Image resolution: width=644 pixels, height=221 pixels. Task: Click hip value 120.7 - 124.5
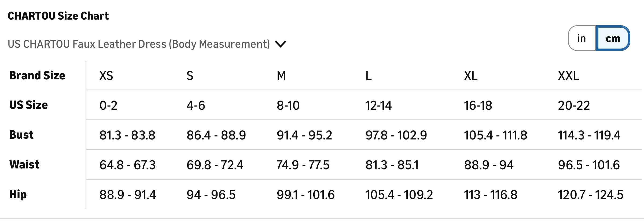click(590, 195)
